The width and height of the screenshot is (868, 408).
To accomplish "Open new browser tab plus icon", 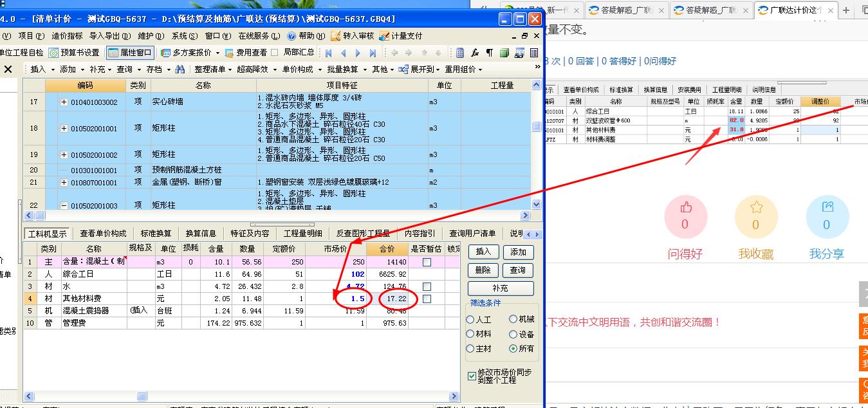I will point(846,10).
